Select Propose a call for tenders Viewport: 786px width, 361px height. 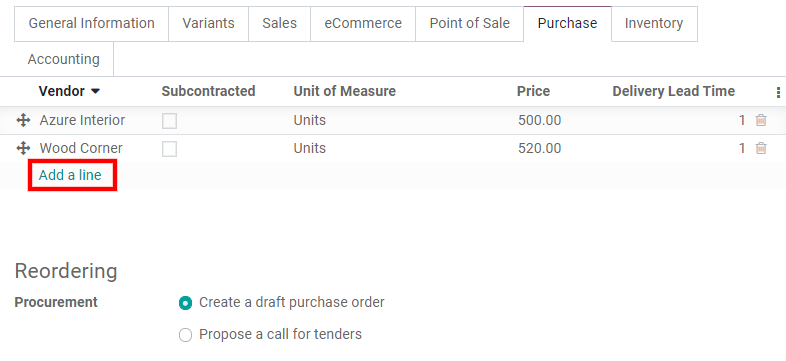coord(185,334)
